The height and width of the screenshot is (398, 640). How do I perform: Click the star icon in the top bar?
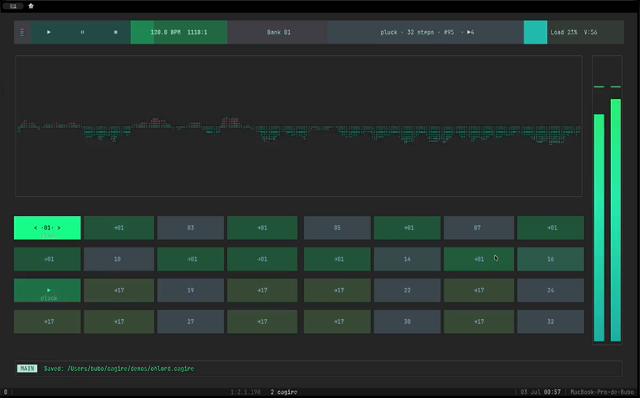[31, 6]
